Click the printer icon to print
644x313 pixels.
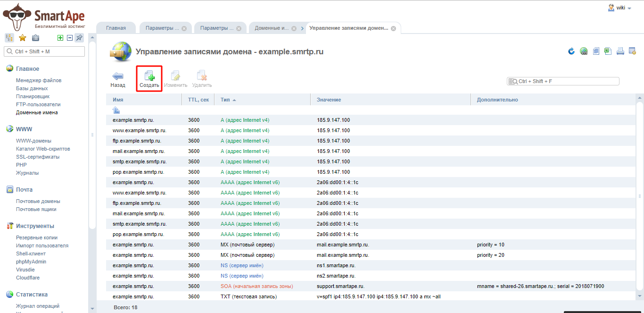pyautogui.click(x=620, y=51)
